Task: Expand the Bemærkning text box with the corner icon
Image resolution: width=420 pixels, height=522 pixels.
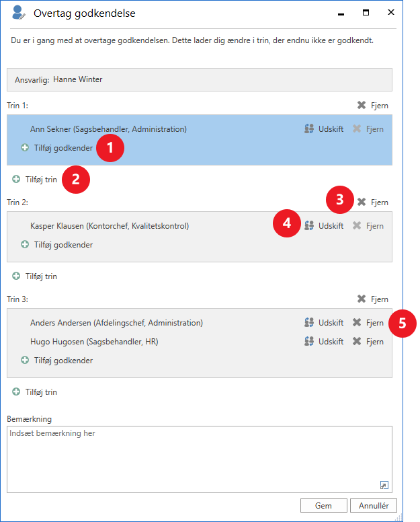Action: (x=384, y=485)
